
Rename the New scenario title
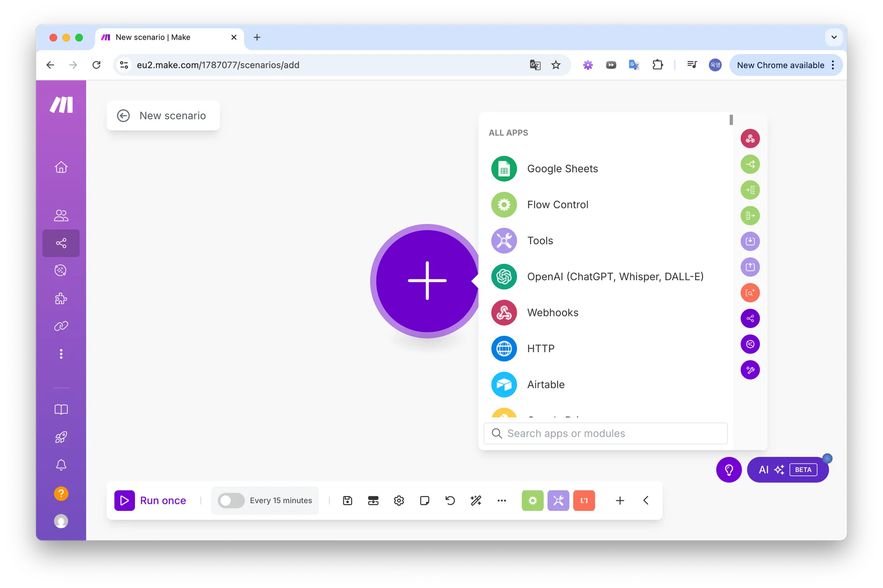tap(172, 116)
